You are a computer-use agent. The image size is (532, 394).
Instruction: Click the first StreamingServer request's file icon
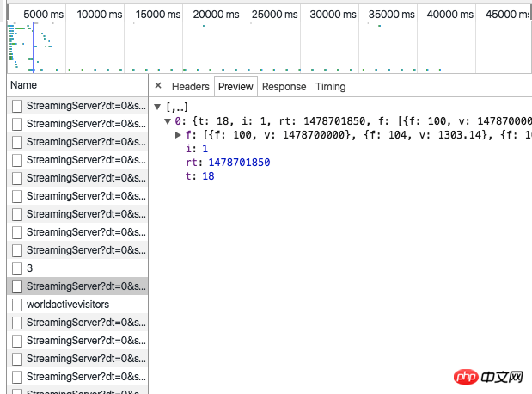coord(17,106)
